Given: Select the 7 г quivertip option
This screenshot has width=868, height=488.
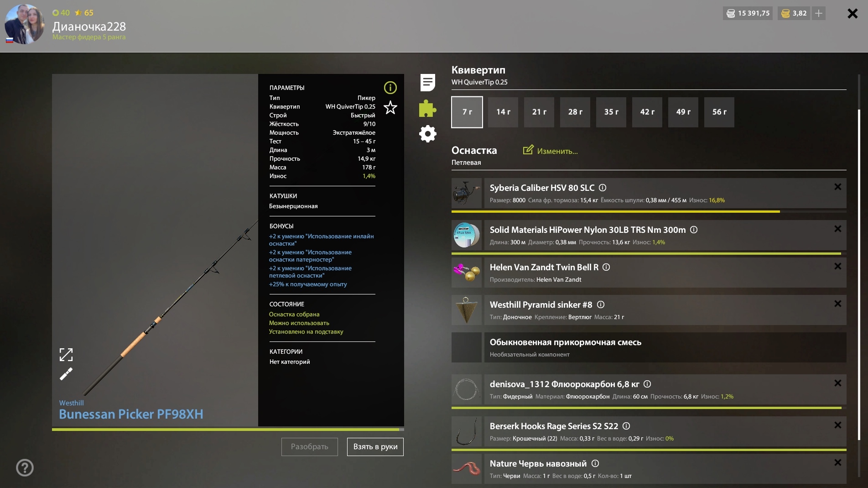Looking at the screenshot, I should coord(467,112).
